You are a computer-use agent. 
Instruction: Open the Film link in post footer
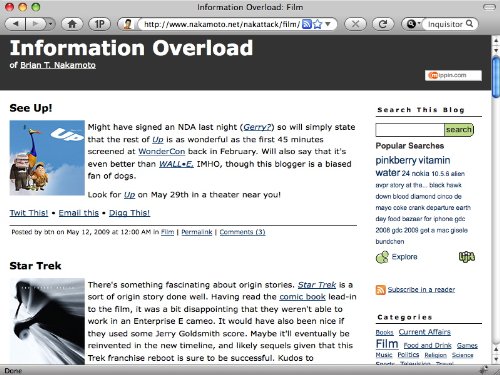[x=167, y=232]
